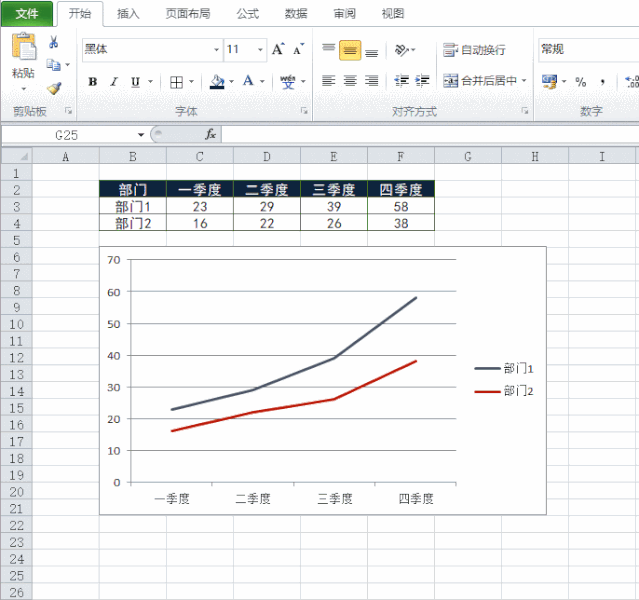The image size is (639, 600).
Task: Expand the borders dropdown arrow
Action: [x=192, y=82]
